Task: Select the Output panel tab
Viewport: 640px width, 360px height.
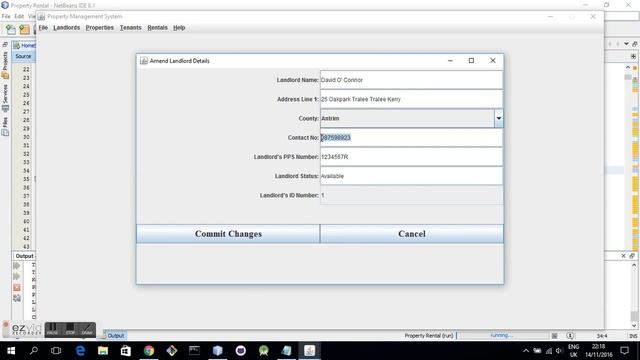Action: coord(24,256)
